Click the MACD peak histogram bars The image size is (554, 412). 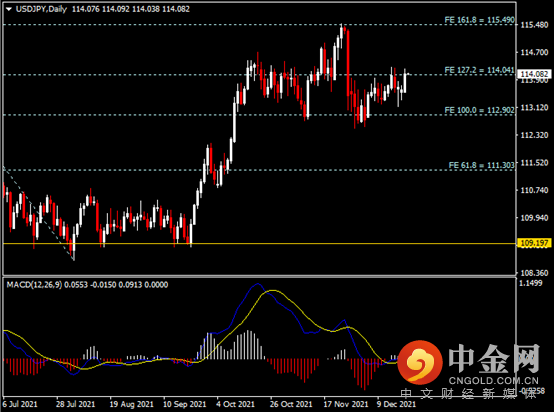(x=249, y=345)
